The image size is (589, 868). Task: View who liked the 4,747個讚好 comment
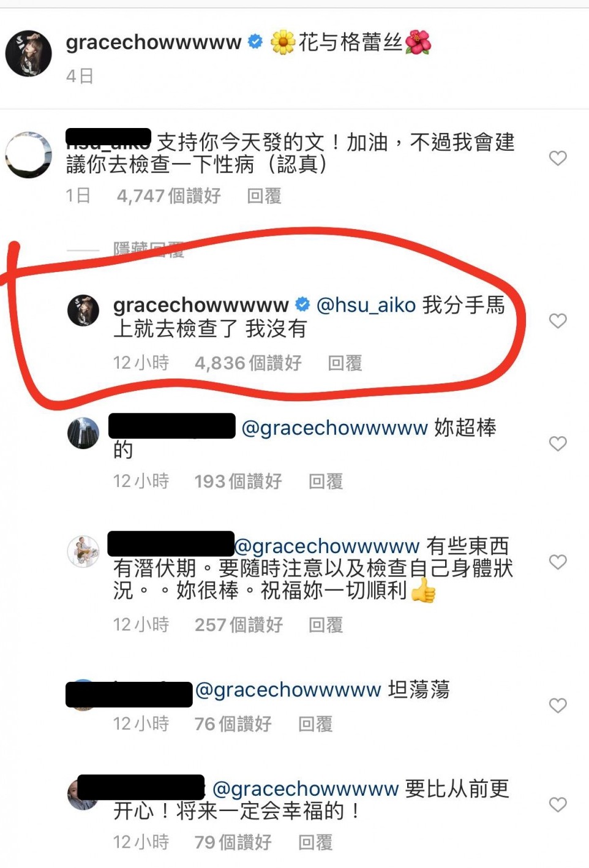[x=169, y=196]
